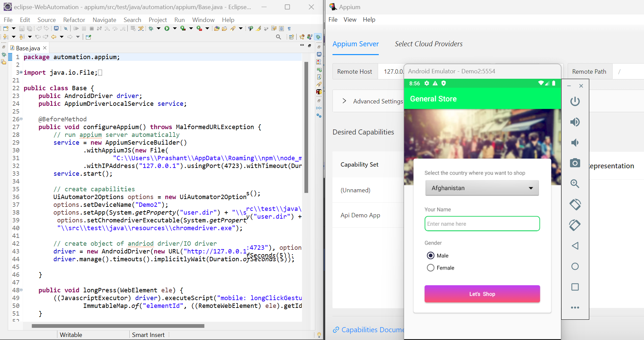644x340 pixels.
Task: Click the Save icon in Eclipse toolbar
Action: pos(22,28)
